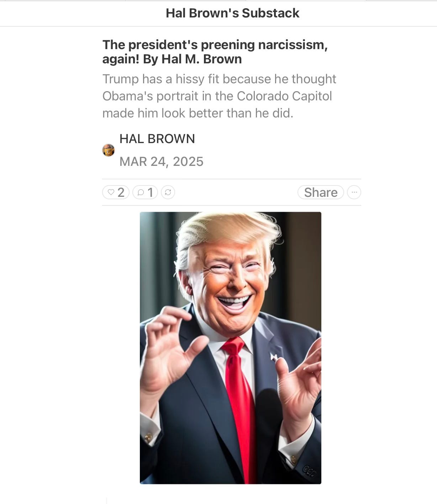Click the Share button
Image resolution: width=437 pixels, height=504 pixels.
[321, 192]
